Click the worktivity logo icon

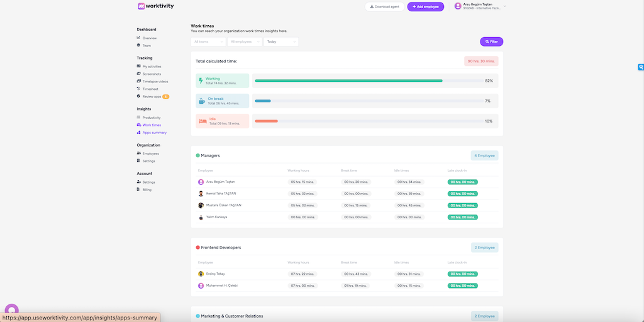(142, 6)
